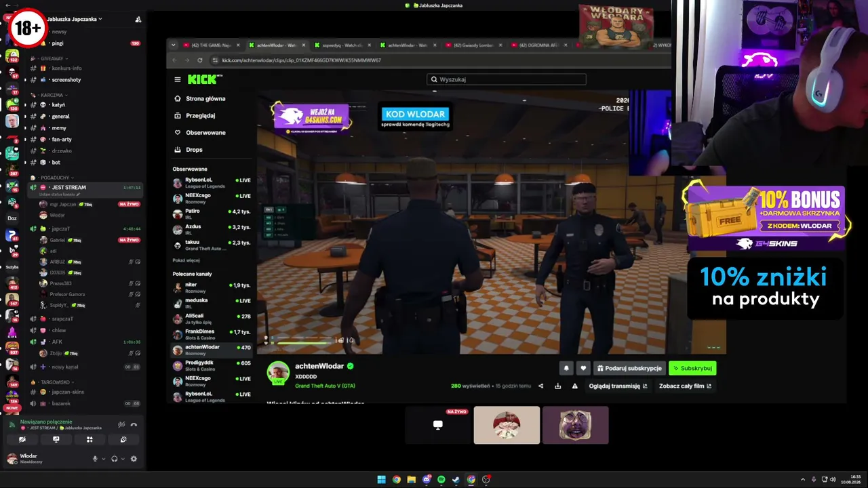Open the FrankDimes recommended channel

coord(212,334)
